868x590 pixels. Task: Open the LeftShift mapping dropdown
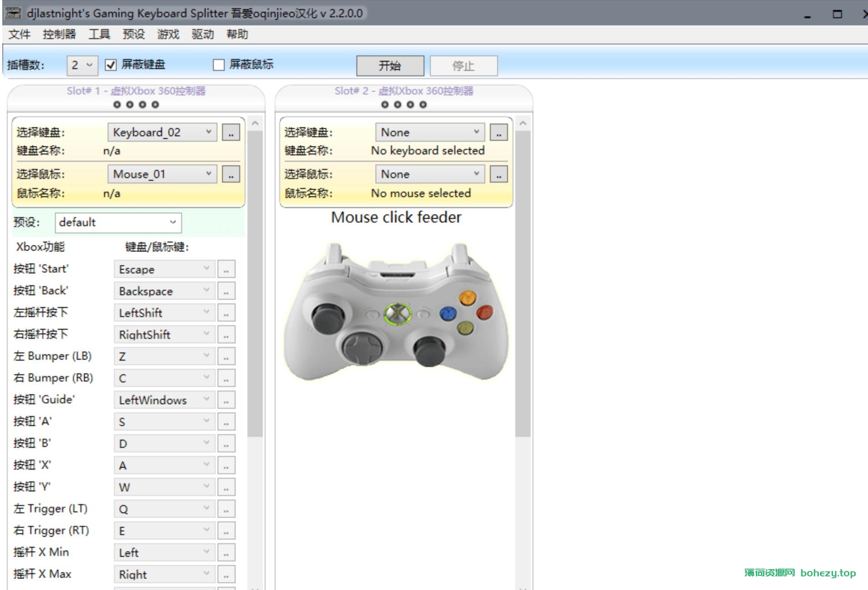click(164, 312)
